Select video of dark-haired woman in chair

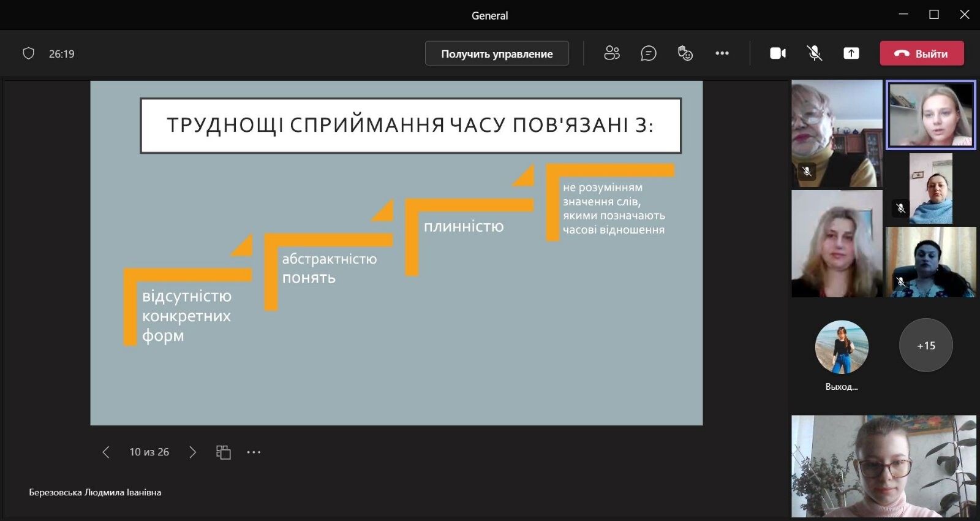[931, 262]
